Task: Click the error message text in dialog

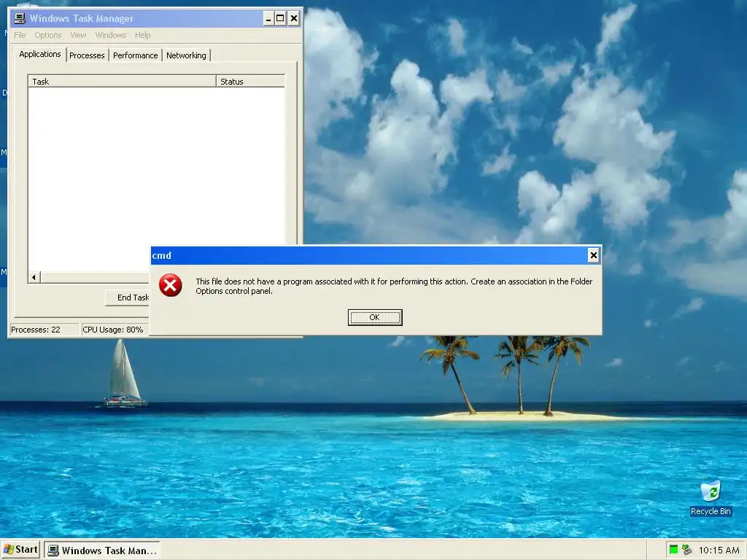Action: click(394, 286)
